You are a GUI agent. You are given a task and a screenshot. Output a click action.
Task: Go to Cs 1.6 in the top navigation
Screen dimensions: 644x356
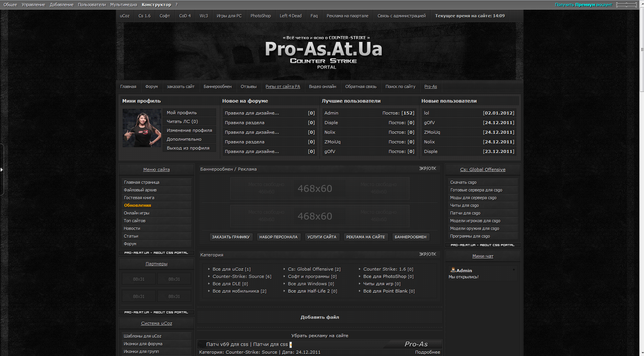[x=144, y=16]
